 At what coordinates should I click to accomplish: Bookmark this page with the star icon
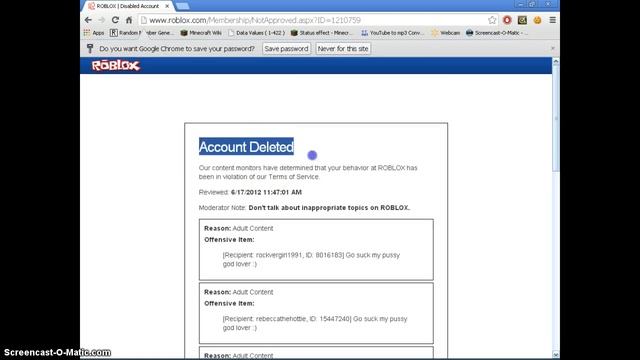coord(492,20)
